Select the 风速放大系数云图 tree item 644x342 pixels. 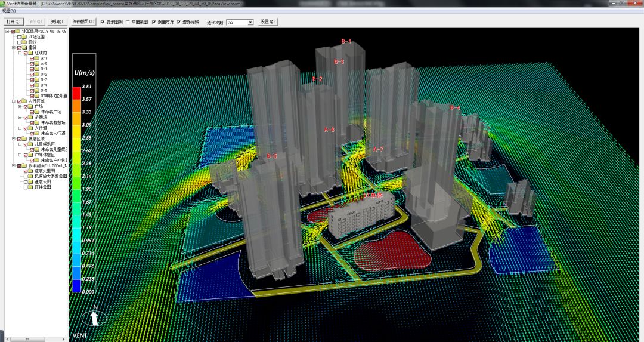pos(50,176)
